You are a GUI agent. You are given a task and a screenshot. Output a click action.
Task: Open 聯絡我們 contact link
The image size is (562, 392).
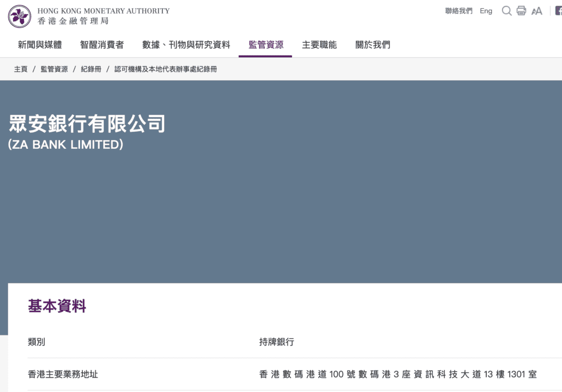coord(459,11)
